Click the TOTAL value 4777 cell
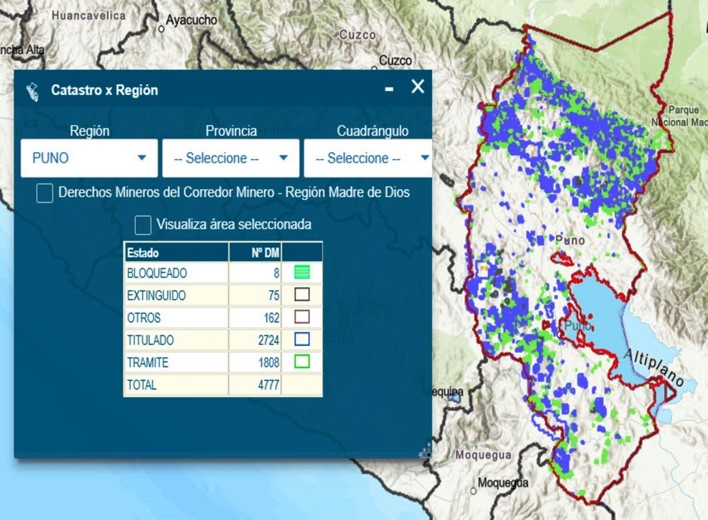 pos(255,385)
